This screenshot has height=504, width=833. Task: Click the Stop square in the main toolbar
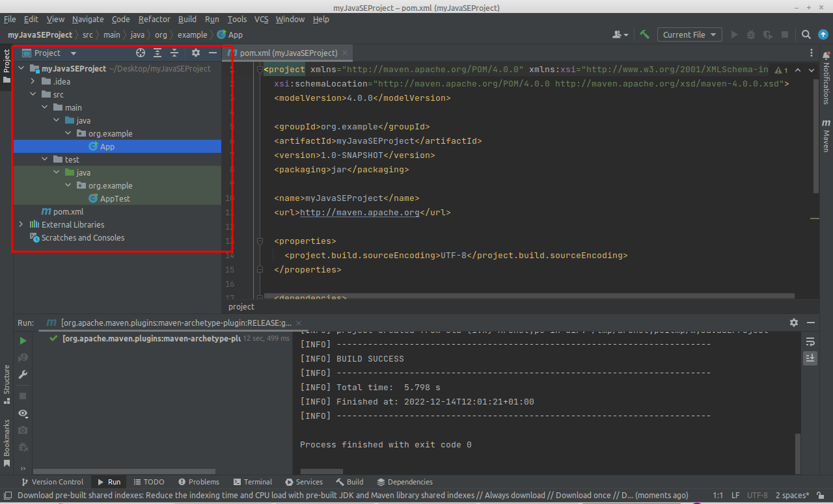pyautogui.click(x=785, y=34)
